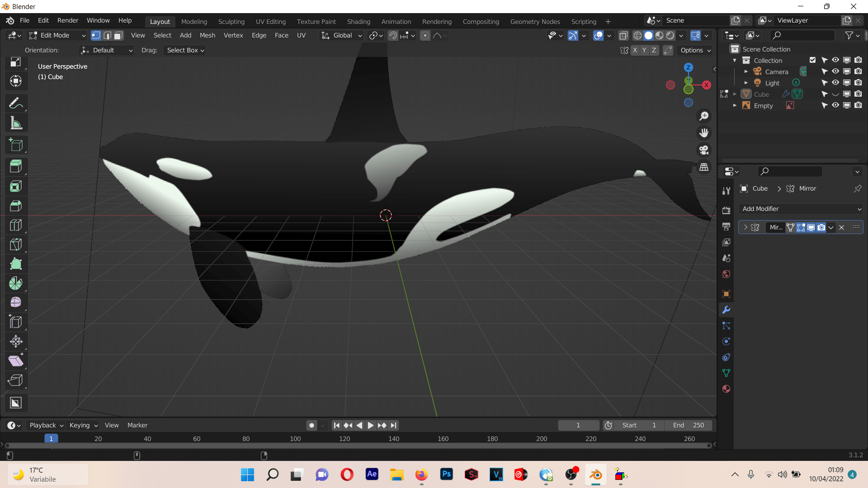Open Playback dropdown in timeline
Screen dimensions: 868x488
pos(46,425)
